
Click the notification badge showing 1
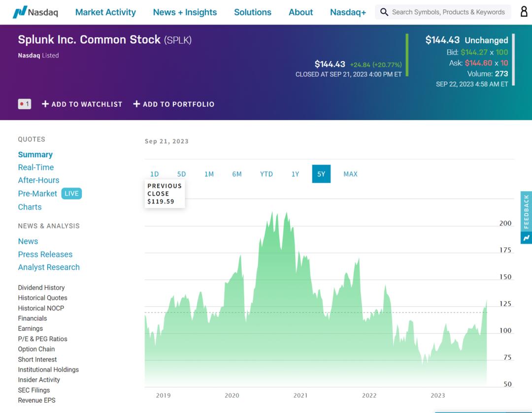[x=25, y=104]
